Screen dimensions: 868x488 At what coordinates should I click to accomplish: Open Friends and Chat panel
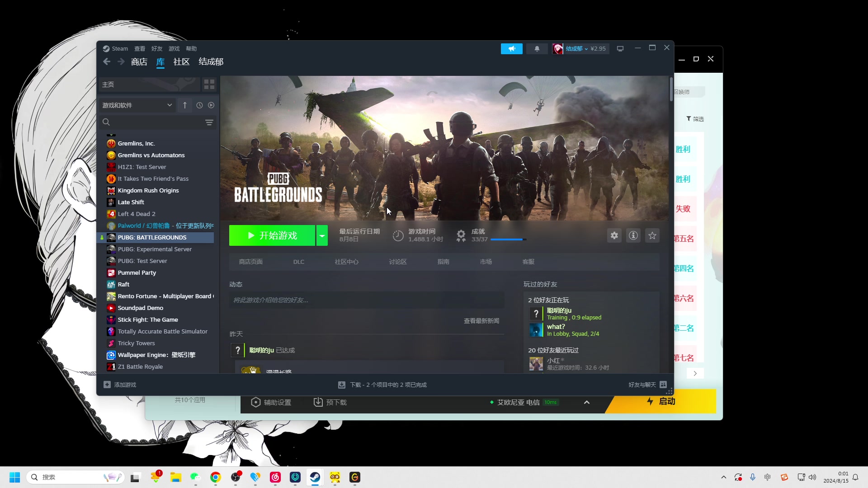647,385
